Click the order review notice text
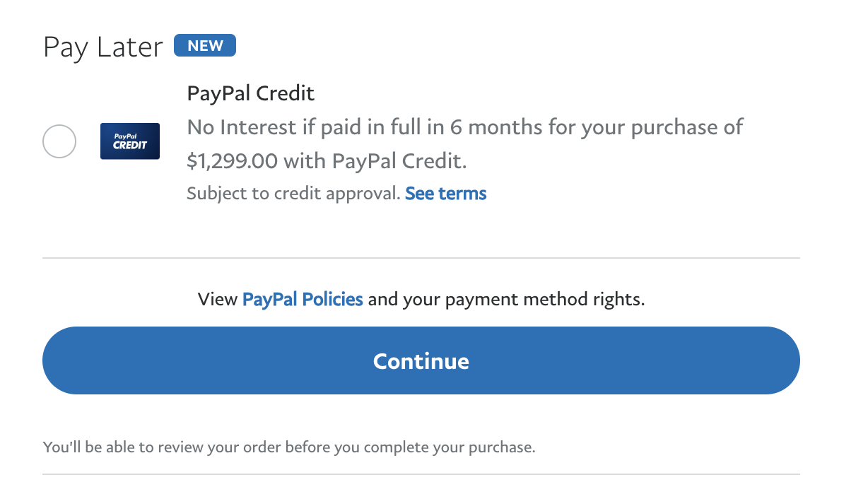Viewport: 868px width, 499px height. 289,447
